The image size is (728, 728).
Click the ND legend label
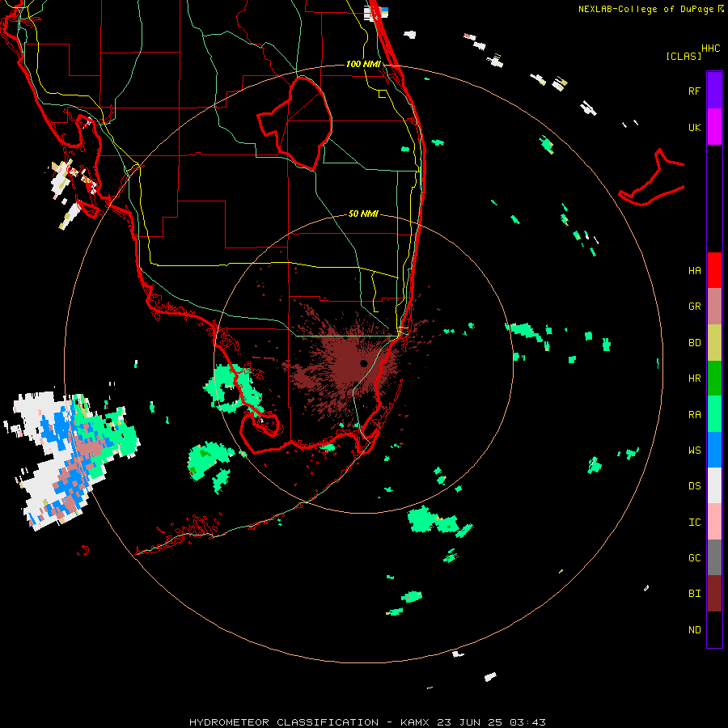coord(694,630)
